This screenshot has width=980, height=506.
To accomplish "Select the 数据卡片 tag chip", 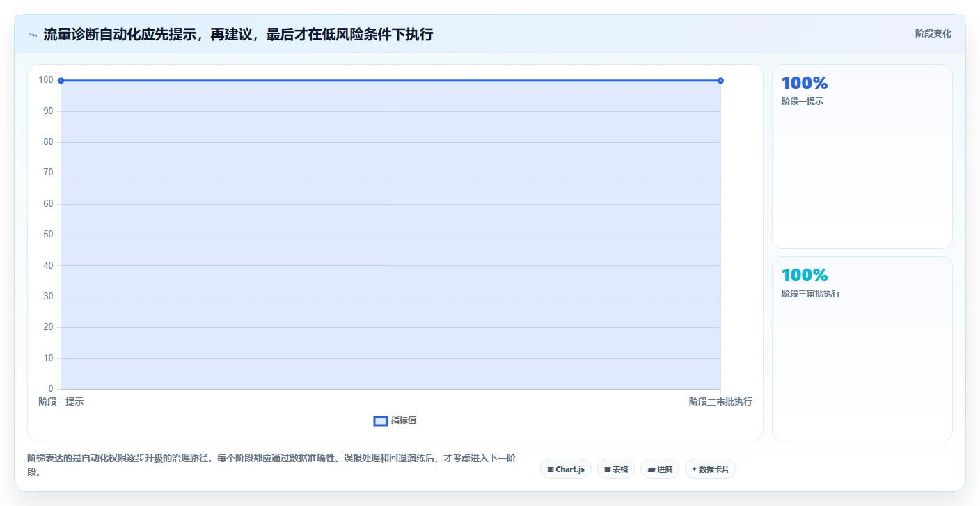I will point(711,469).
